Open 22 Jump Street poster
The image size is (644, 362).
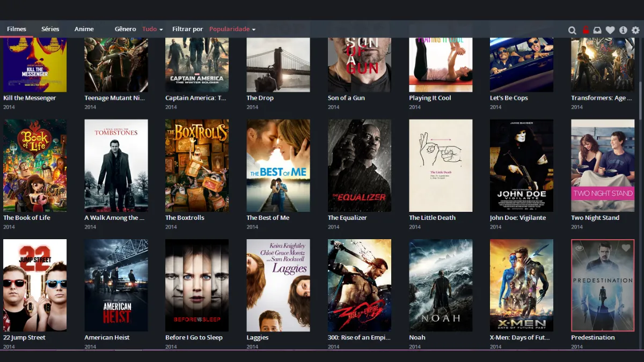pyautogui.click(x=35, y=285)
